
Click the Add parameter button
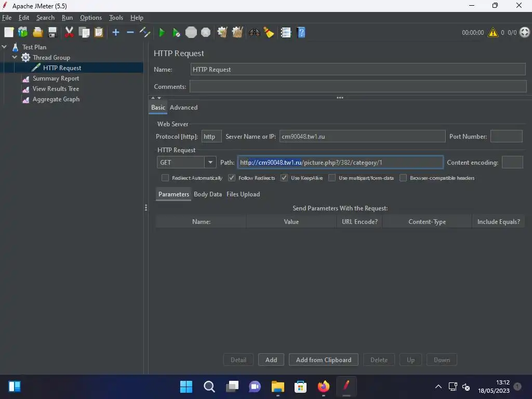pyautogui.click(x=271, y=360)
